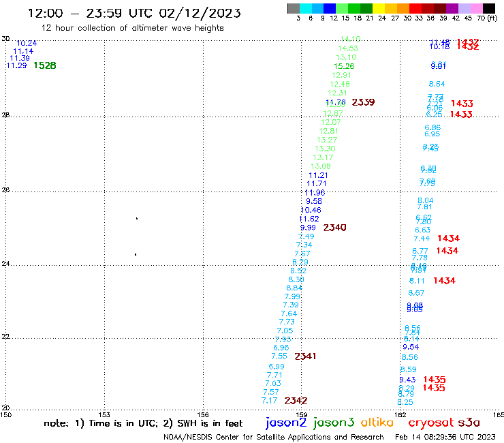Select the 'cryosat' legend label
Screen dimensions: 504x443
pos(431,423)
